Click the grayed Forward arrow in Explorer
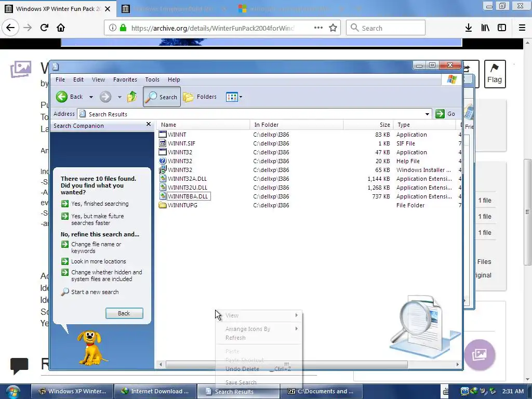The height and width of the screenshot is (399, 532). point(105,97)
